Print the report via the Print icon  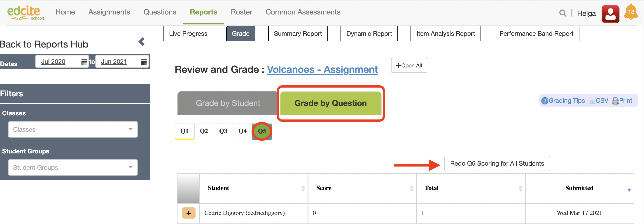pos(616,100)
